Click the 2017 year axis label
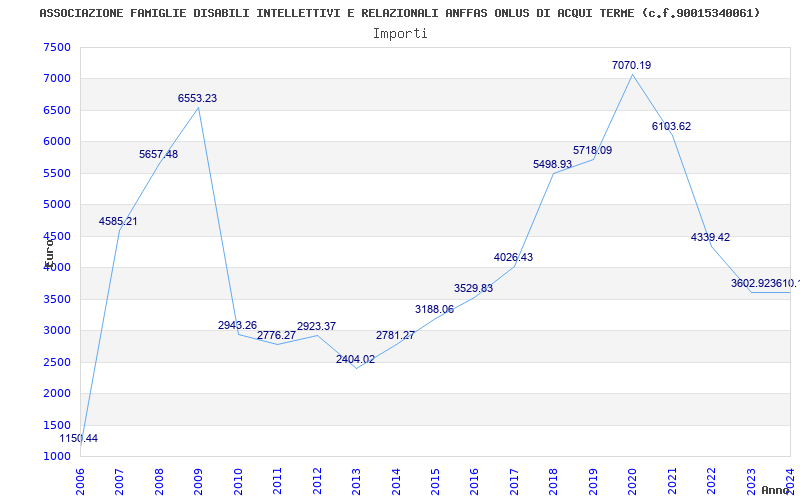The height and width of the screenshot is (500, 800). 514,482
